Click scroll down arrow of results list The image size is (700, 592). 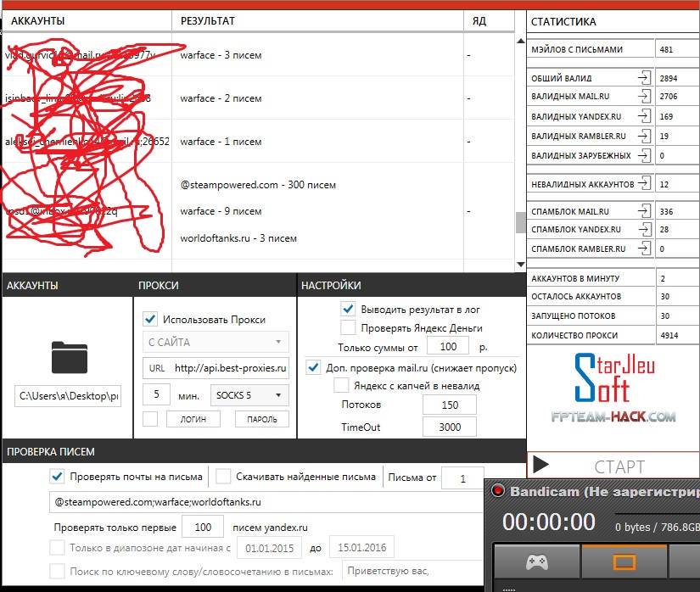(520, 264)
